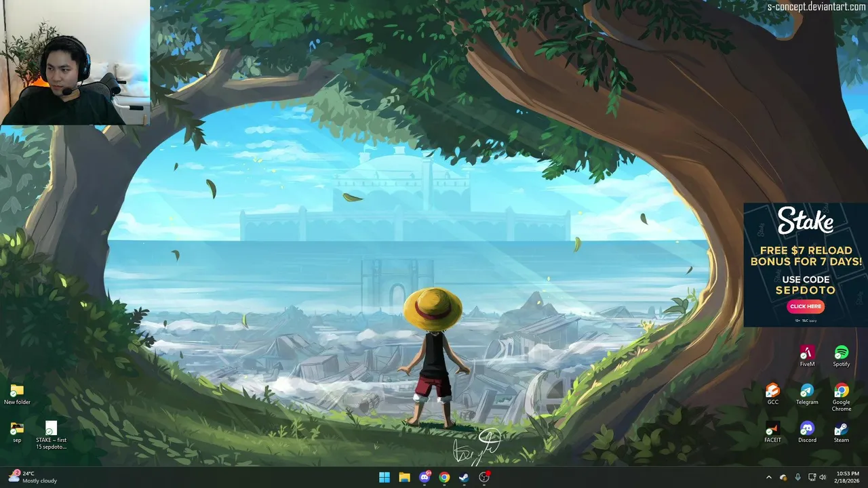This screenshot has height=488, width=868.
Task: Open volume control from tray
Action: [x=823, y=477]
